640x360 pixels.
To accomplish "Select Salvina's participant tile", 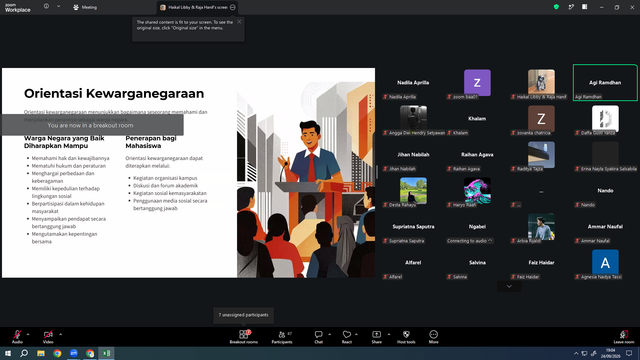I will [477, 262].
